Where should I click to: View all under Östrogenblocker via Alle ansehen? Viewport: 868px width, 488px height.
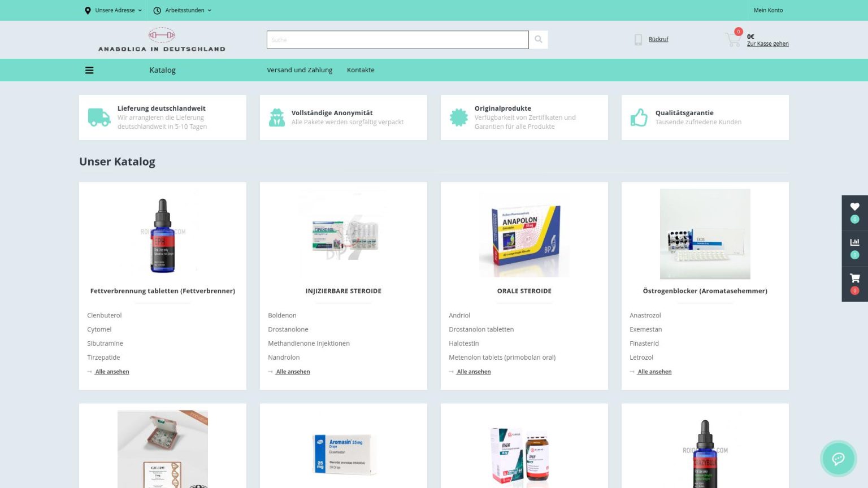pos(654,372)
